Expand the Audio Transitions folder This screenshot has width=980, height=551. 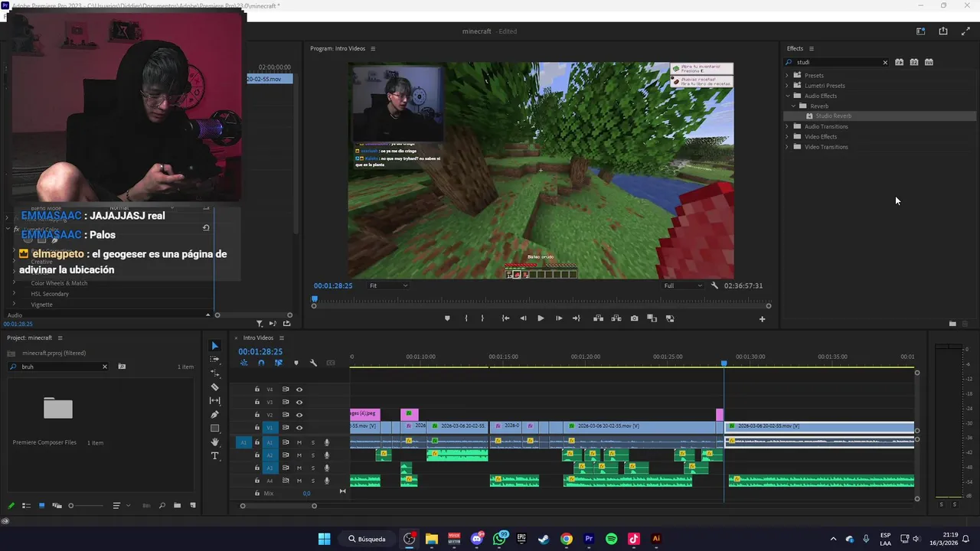click(787, 126)
